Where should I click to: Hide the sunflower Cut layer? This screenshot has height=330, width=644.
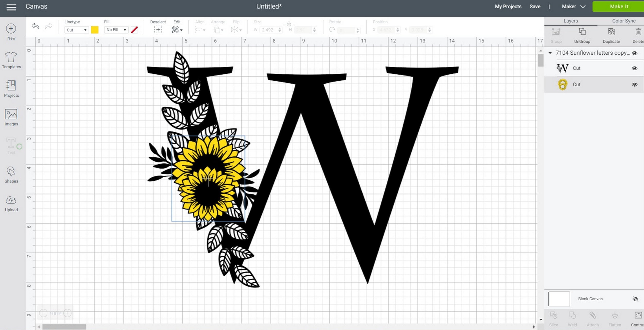pyautogui.click(x=635, y=84)
